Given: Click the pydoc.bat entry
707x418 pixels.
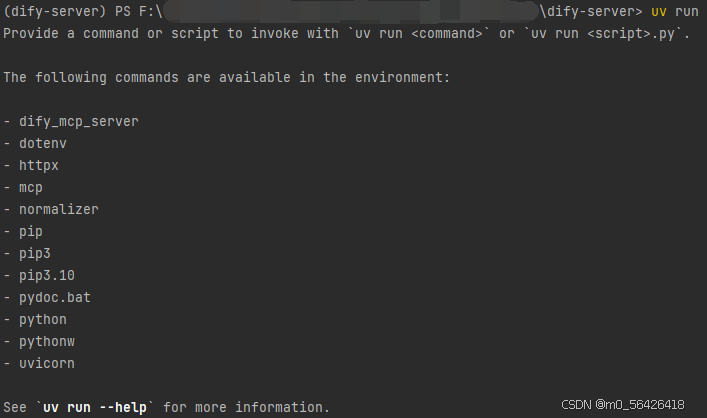Looking at the screenshot, I should 55,298.
